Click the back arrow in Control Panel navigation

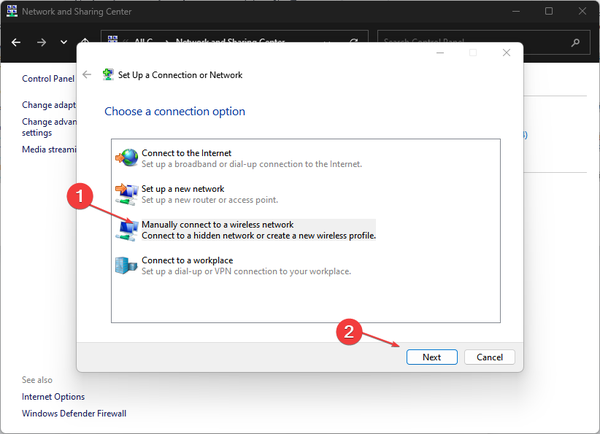16,43
